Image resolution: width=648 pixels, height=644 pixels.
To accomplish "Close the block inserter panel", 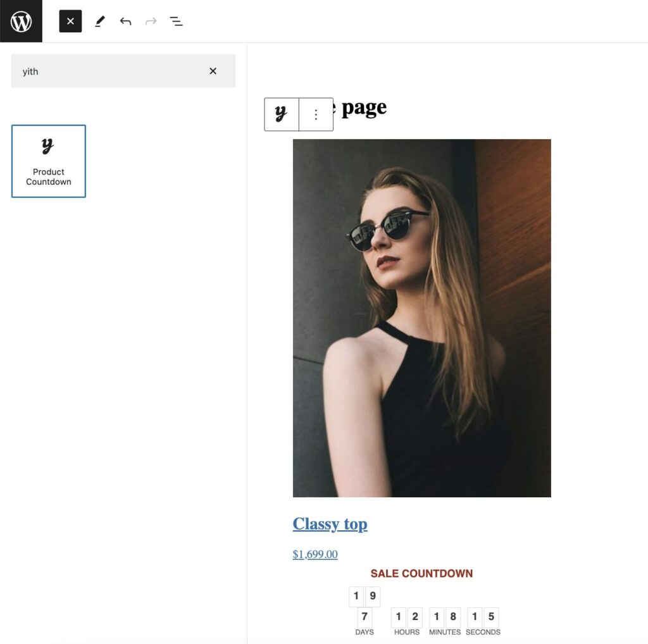I will (x=70, y=21).
